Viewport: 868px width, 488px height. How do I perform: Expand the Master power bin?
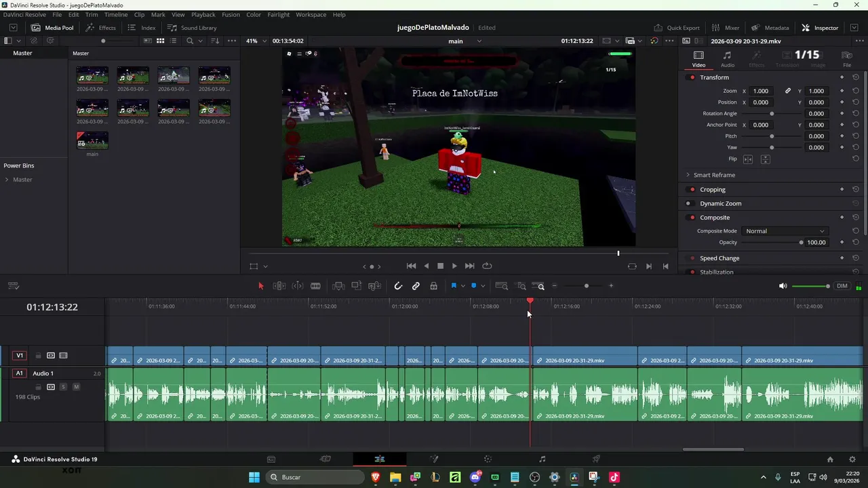[7, 180]
